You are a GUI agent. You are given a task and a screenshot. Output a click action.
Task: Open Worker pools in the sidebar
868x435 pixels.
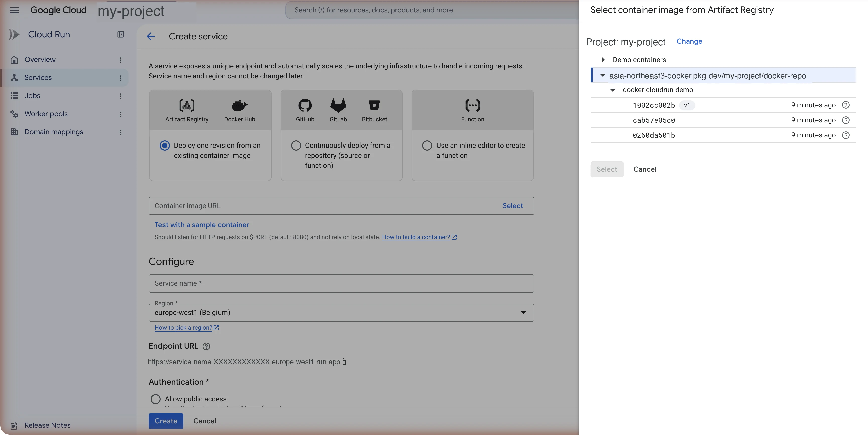pos(46,114)
